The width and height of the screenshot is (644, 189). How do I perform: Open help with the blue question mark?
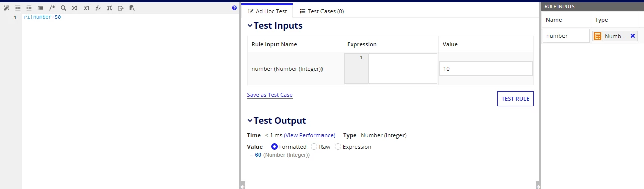(234, 8)
